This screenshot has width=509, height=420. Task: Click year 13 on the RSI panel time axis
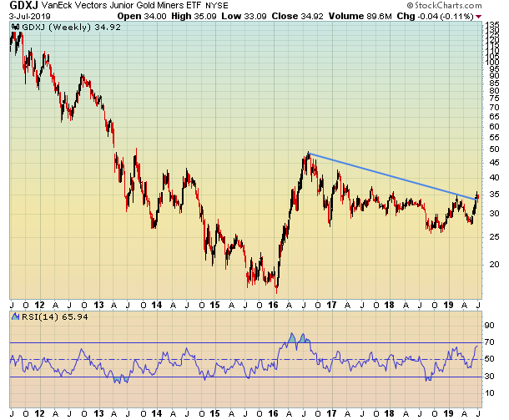pos(98,413)
